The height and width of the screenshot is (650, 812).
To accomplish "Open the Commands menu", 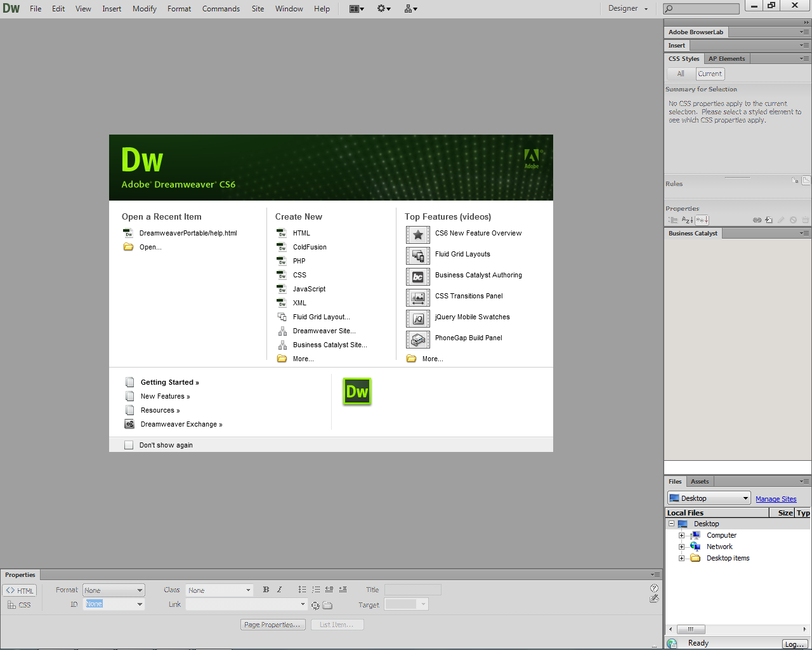I will click(x=221, y=9).
